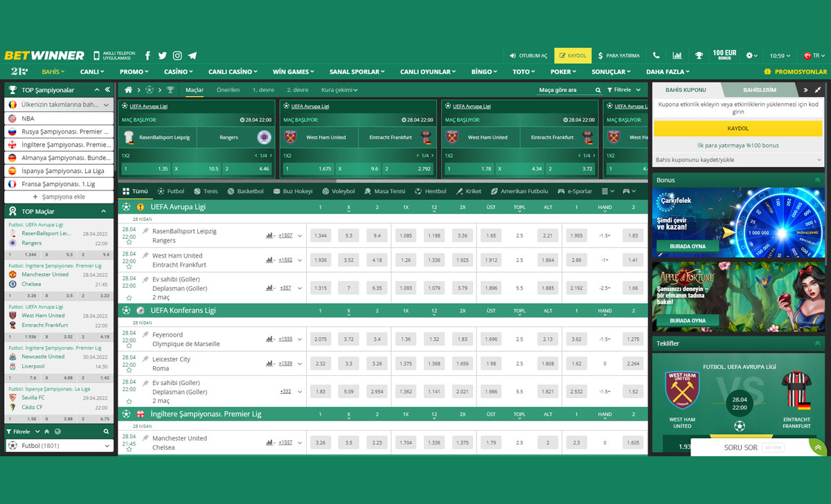Open the TOP Şampiyonalar trophy icon
Screen dimensions: 831x504
12,90
